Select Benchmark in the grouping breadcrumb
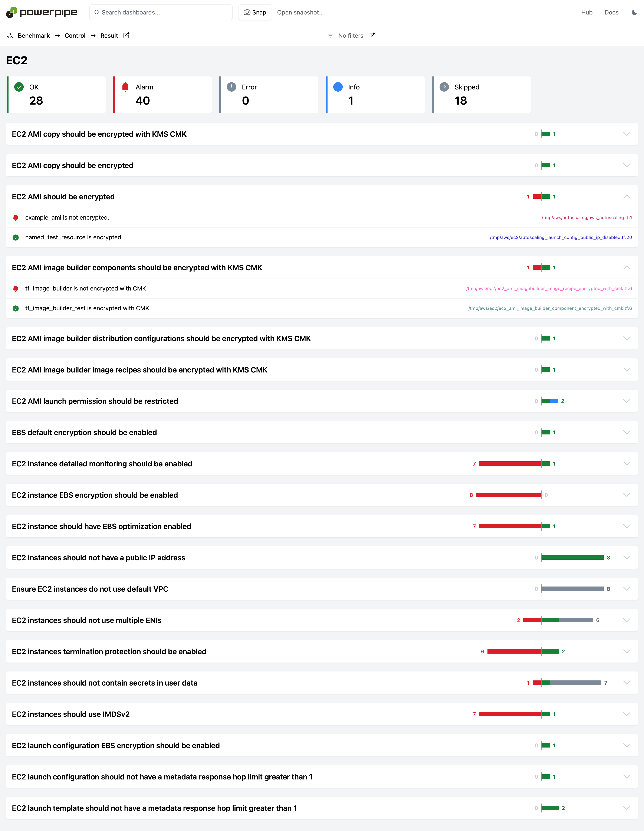The width and height of the screenshot is (644, 831). point(33,35)
